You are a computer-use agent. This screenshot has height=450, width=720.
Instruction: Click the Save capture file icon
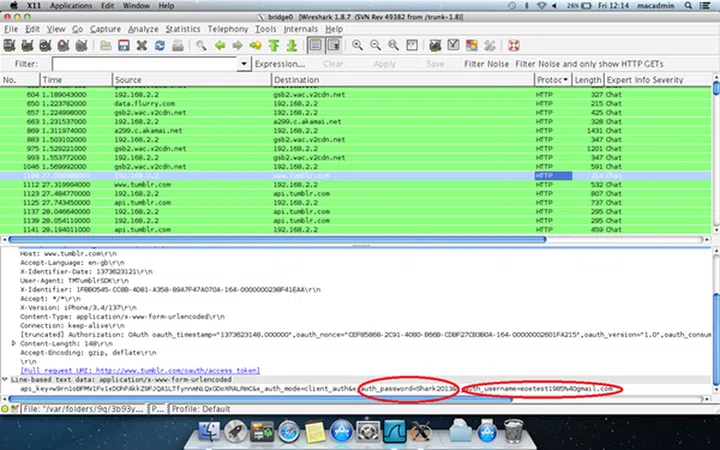coord(122,45)
